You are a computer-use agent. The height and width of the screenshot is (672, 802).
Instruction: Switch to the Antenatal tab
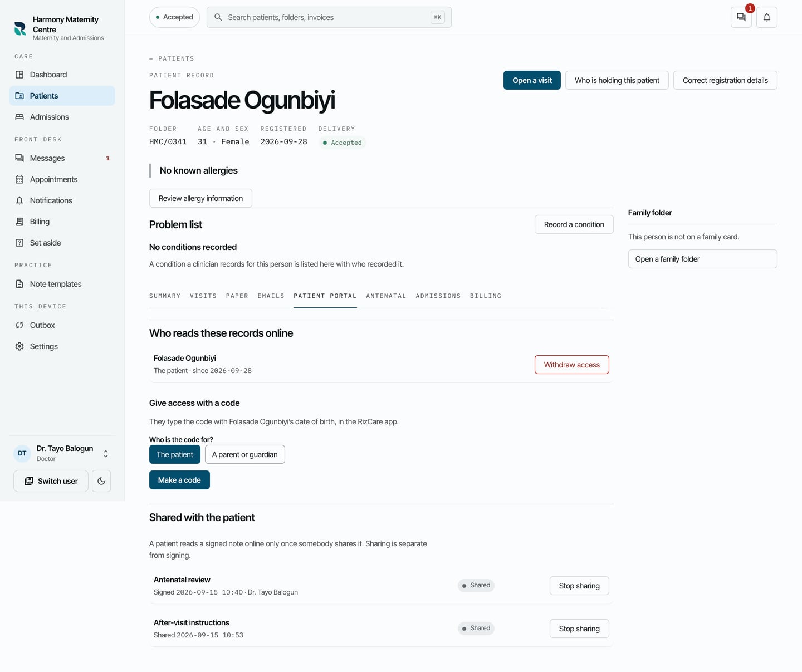(x=387, y=296)
